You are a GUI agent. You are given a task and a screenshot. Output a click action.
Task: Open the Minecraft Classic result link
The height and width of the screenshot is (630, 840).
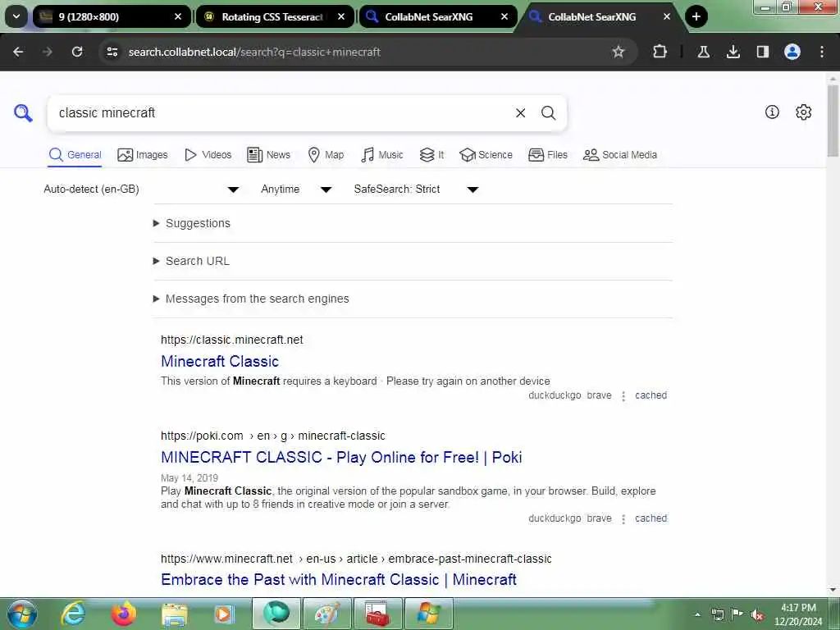pos(220,361)
